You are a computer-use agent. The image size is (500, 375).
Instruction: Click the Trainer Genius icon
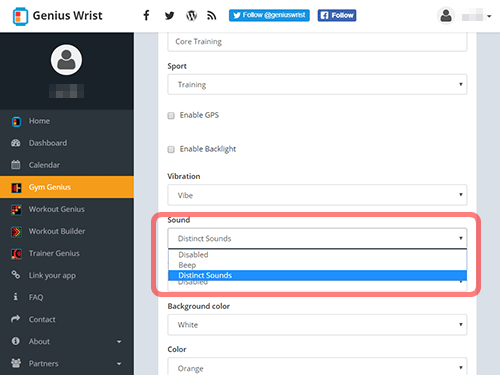16,254
